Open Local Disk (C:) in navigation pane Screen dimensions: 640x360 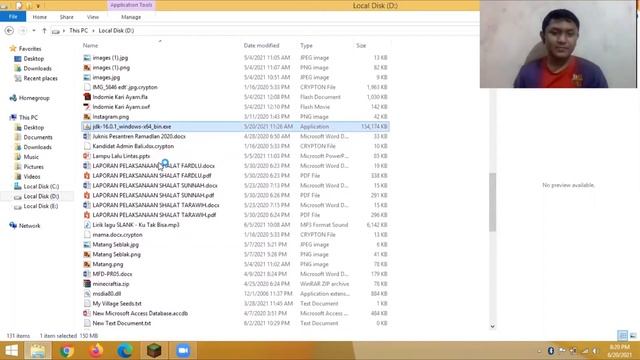41,186
